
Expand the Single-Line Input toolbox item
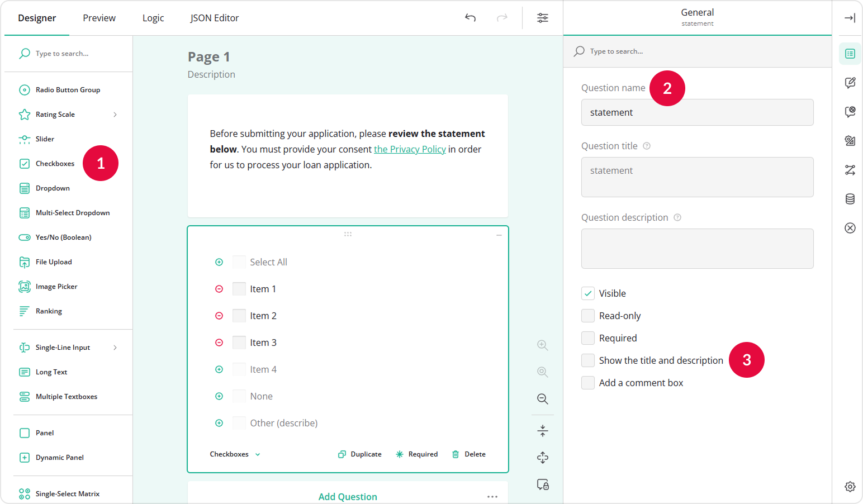click(115, 347)
